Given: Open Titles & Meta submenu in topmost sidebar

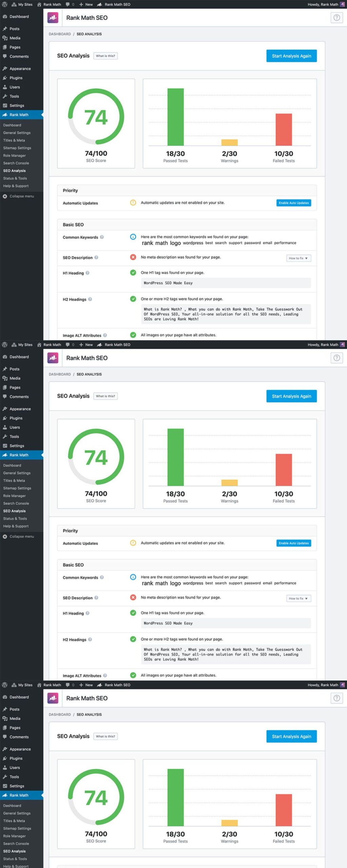Looking at the screenshot, I should click(14, 140).
